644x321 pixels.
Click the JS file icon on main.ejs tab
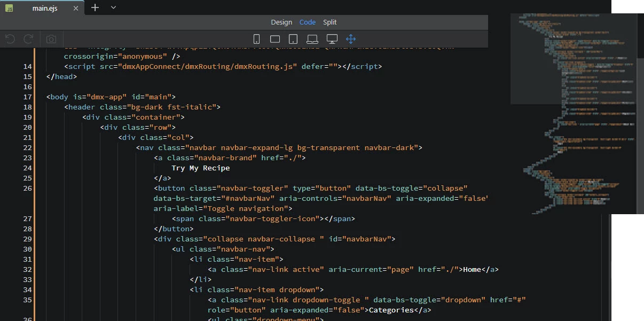9,7
